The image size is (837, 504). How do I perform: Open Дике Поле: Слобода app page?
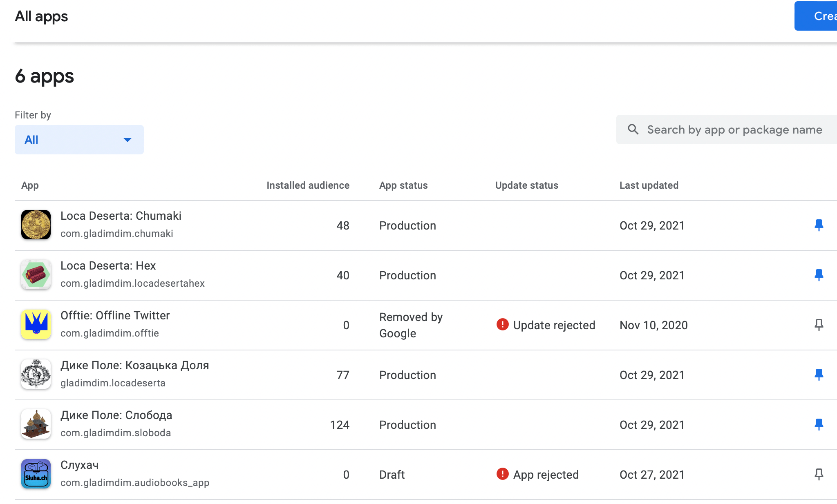[x=116, y=415]
